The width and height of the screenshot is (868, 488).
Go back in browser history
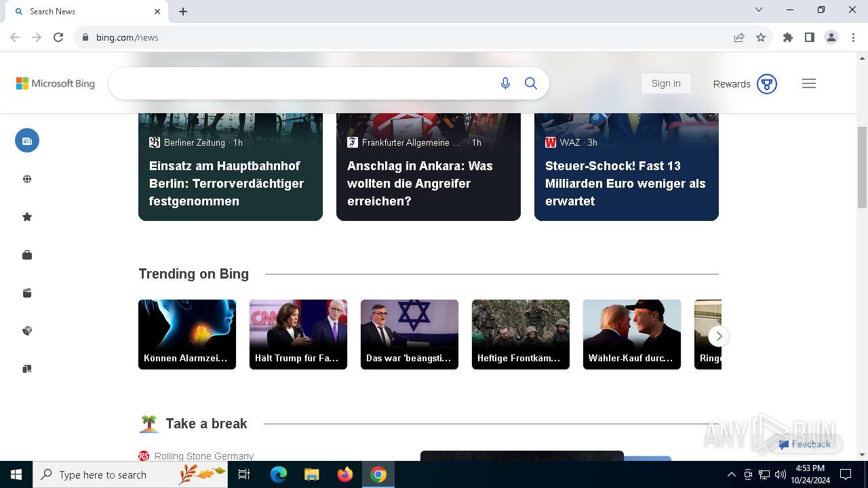click(15, 37)
